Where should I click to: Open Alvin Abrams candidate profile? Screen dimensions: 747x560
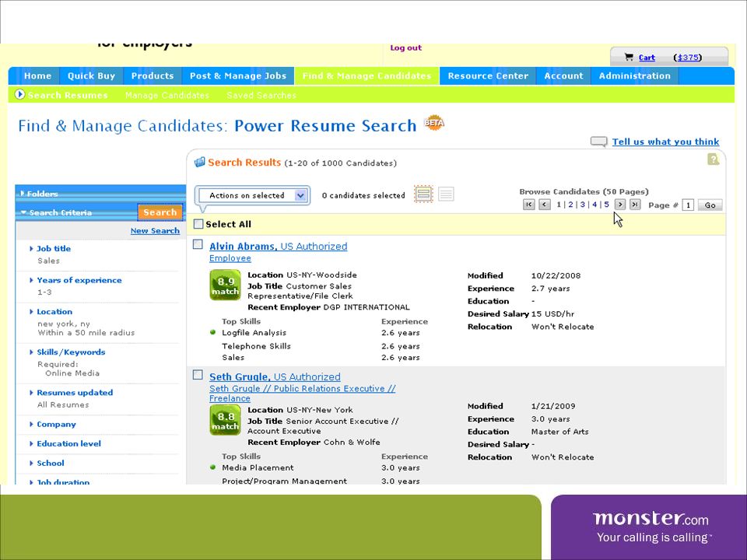[279, 247]
